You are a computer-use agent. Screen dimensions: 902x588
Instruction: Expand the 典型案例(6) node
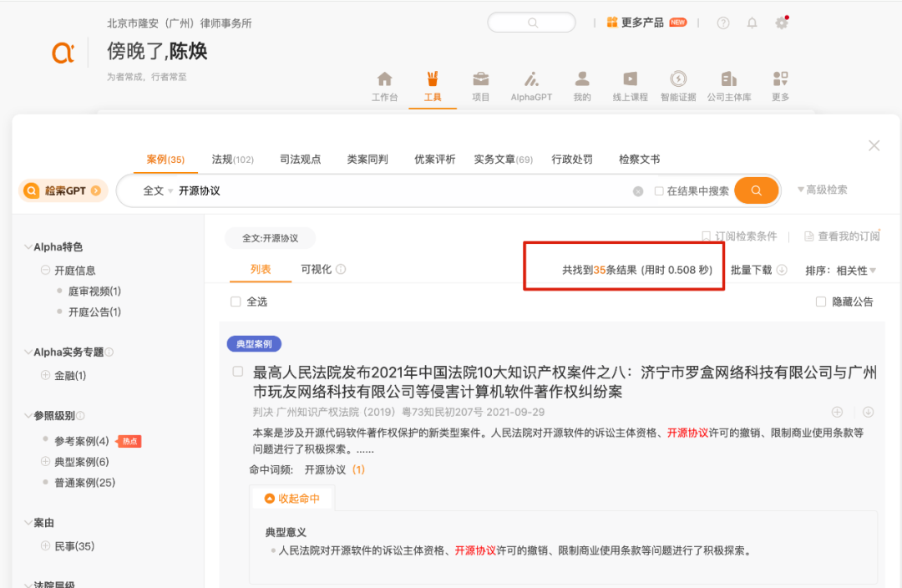pyautogui.click(x=45, y=461)
